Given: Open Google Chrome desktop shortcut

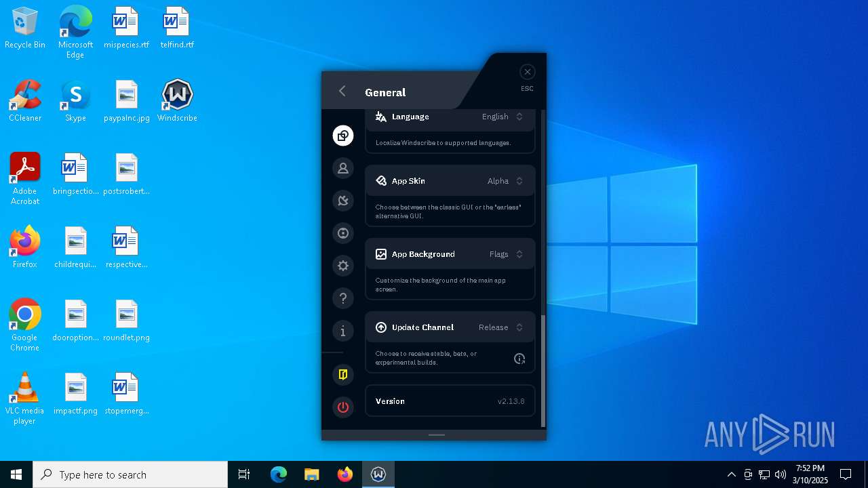Looking at the screenshot, I should pyautogui.click(x=25, y=325).
